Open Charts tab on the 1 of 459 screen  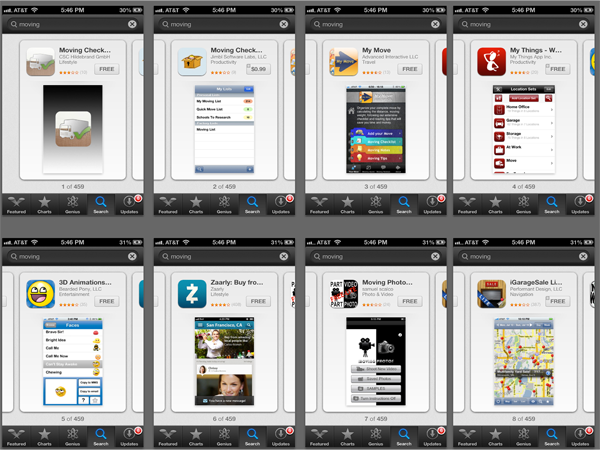pos(44,205)
